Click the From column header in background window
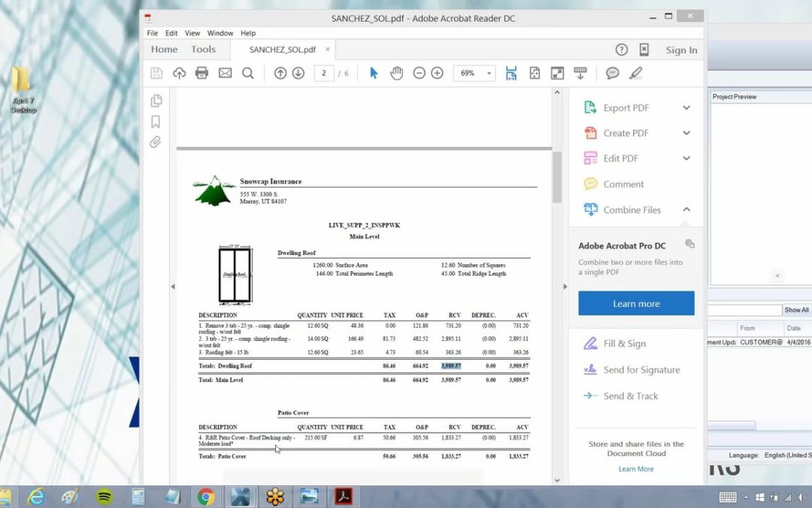The width and height of the screenshot is (812, 508). pos(747,328)
